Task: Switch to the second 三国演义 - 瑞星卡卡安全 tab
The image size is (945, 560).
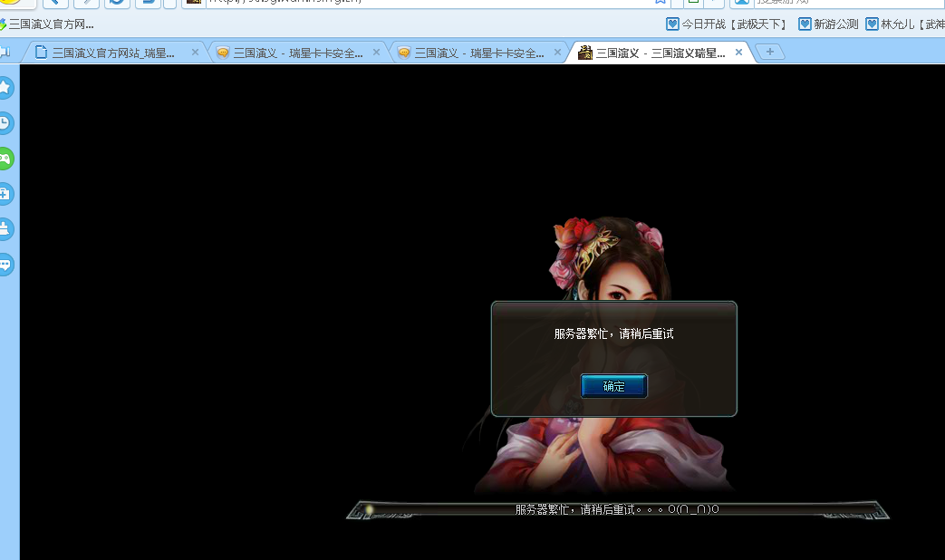Action: (479, 53)
